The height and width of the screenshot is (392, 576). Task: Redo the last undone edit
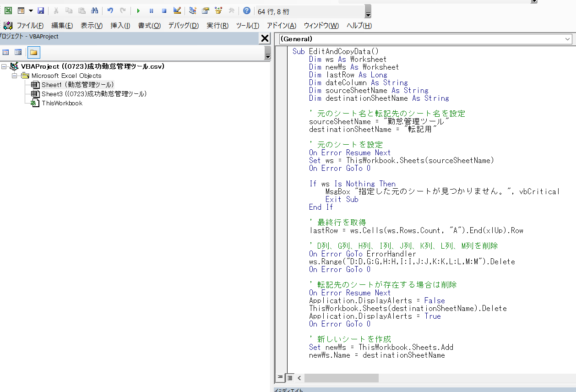coord(123,11)
